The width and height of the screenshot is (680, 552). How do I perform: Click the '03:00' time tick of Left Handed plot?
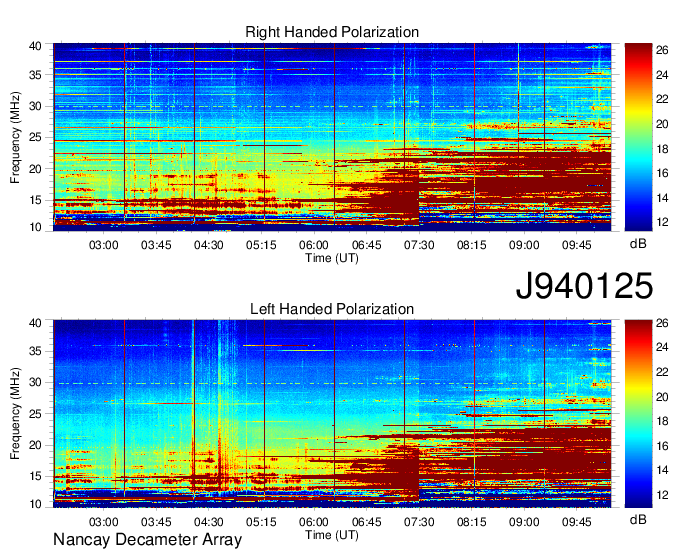[x=103, y=522]
